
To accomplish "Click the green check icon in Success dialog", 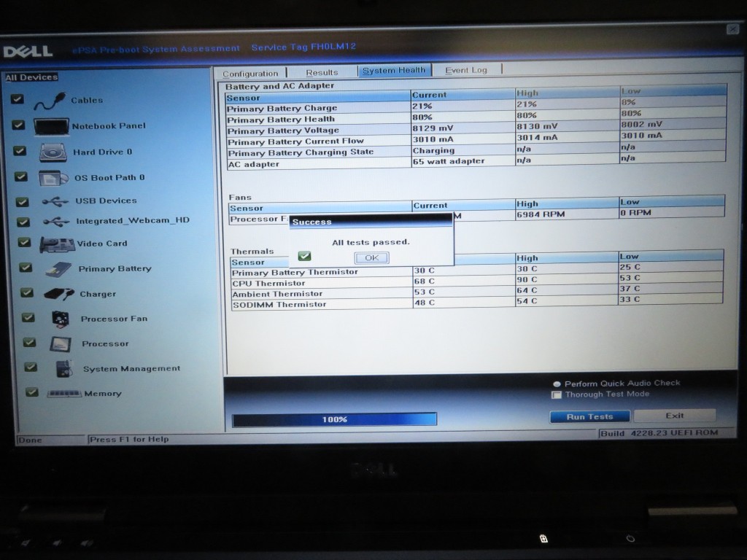I will 304,256.
